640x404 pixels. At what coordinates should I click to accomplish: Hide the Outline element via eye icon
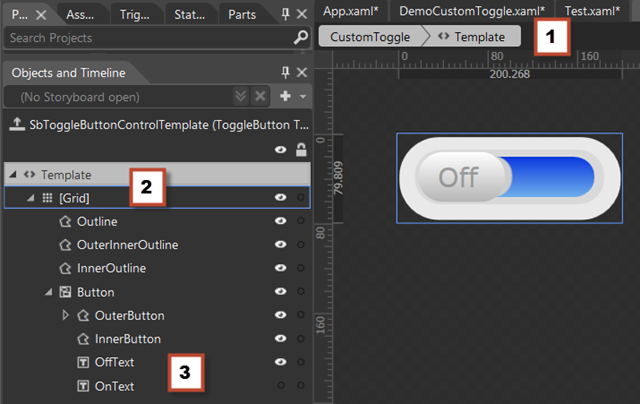click(280, 221)
